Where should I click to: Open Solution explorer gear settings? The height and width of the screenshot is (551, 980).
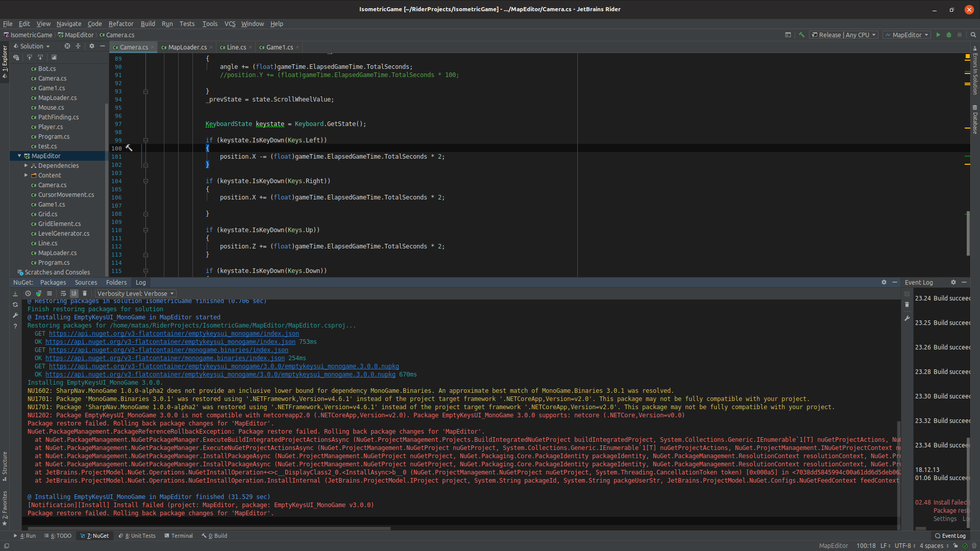point(92,46)
